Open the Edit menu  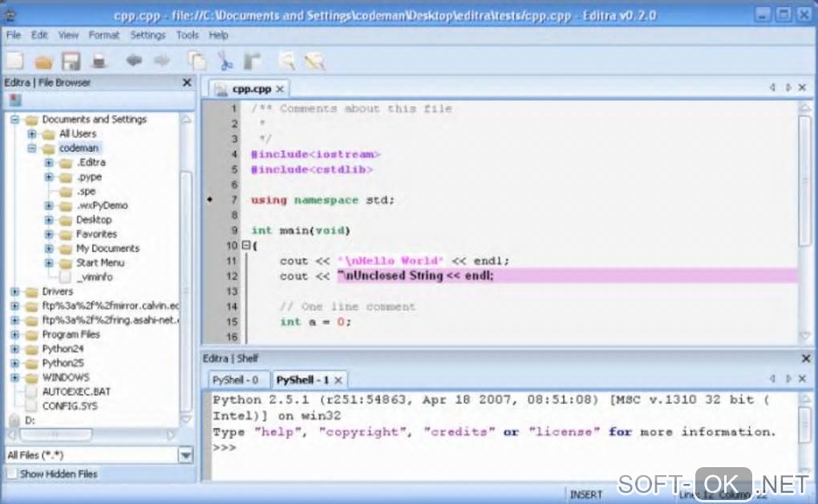tap(39, 35)
